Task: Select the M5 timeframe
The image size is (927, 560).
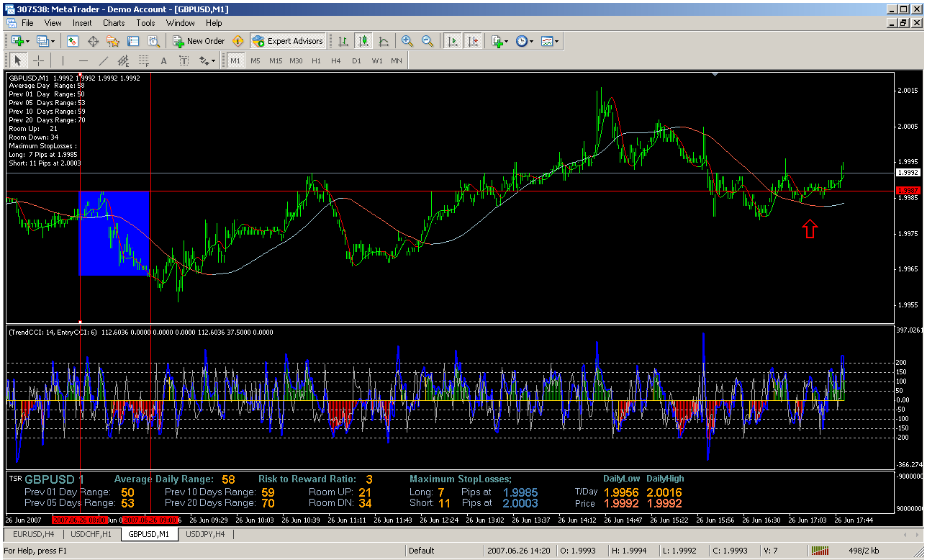Action: [x=256, y=61]
